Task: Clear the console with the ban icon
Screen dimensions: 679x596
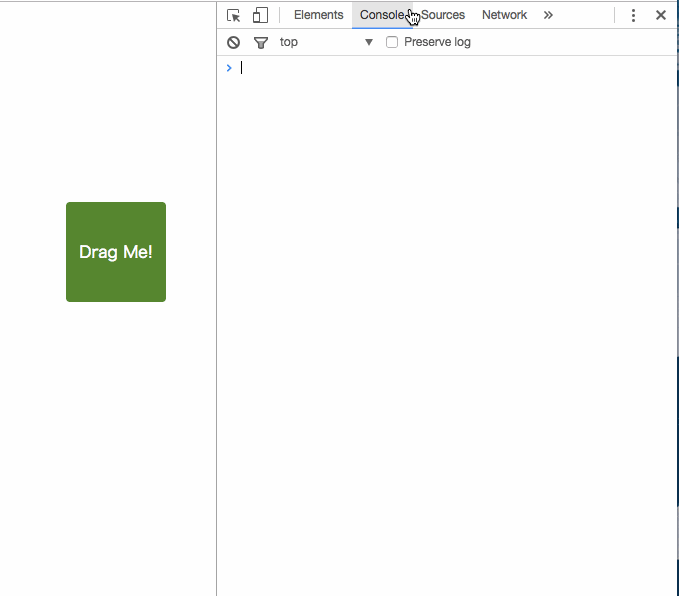Action: 233,42
